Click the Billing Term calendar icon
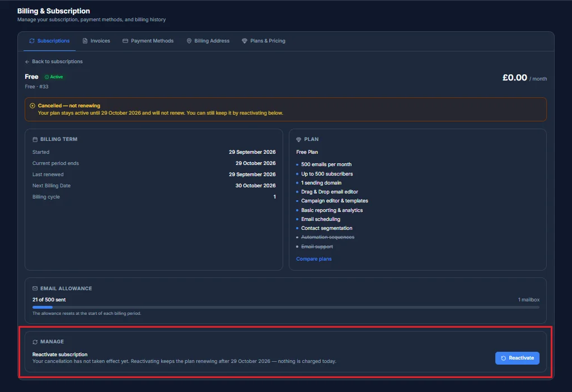This screenshot has width=572, height=392. pyautogui.click(x=35, y=140)
